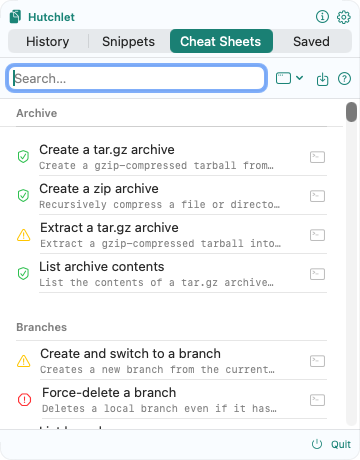Click green shield icon of 'Create a tar.gz archive'
360x460 pixels.
tap(23, 156)
